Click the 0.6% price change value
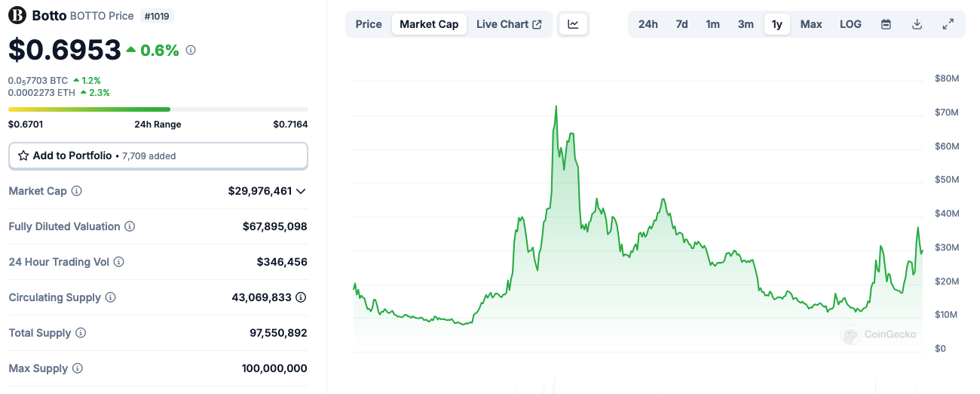This screenshot has width=980, height=394. (153, 50)
